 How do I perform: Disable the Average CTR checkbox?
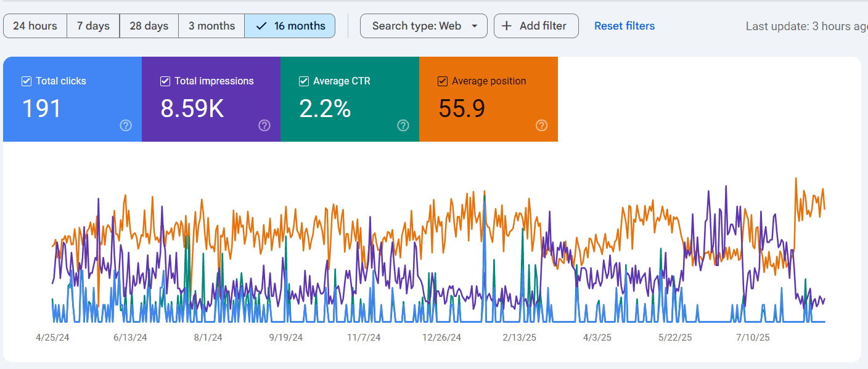[x=304, y=81]
